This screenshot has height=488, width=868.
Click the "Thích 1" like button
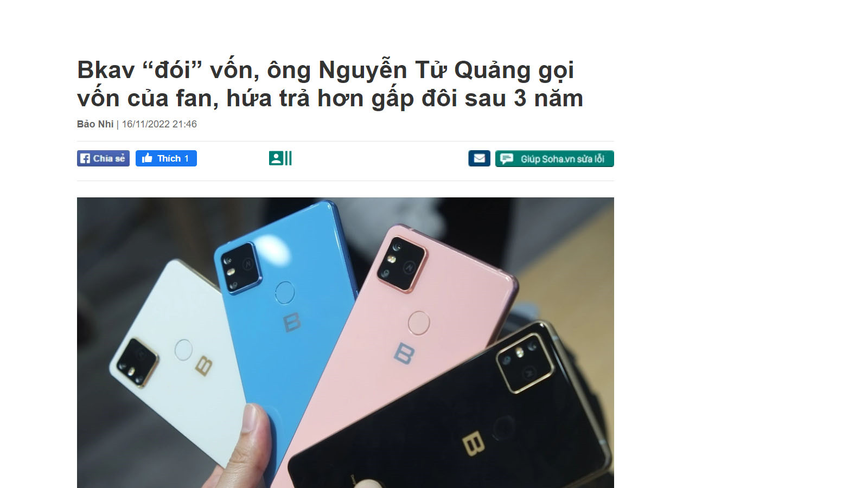click(x=166, y=158)
